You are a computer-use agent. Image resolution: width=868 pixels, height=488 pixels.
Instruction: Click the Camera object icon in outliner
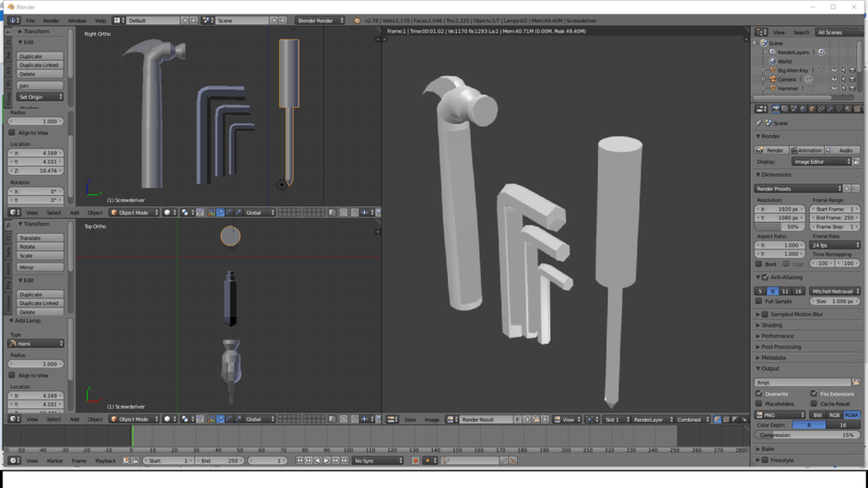(772, 79)
